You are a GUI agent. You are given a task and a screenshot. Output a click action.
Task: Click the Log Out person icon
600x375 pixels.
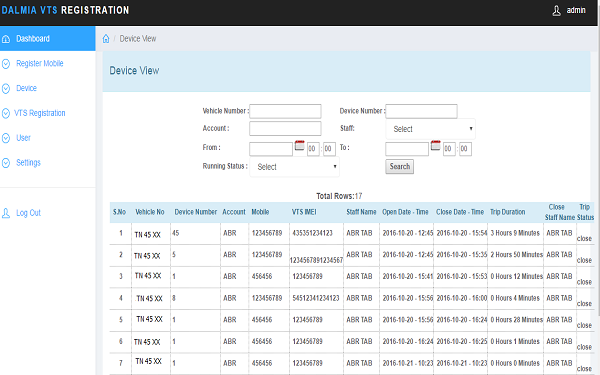(6, 213)
